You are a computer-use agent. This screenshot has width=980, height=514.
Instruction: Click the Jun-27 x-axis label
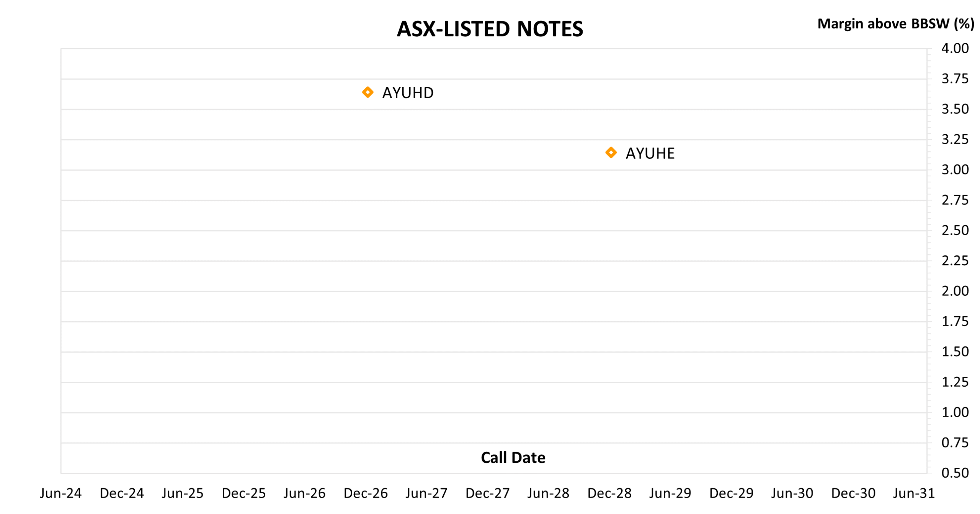(426, 493)
